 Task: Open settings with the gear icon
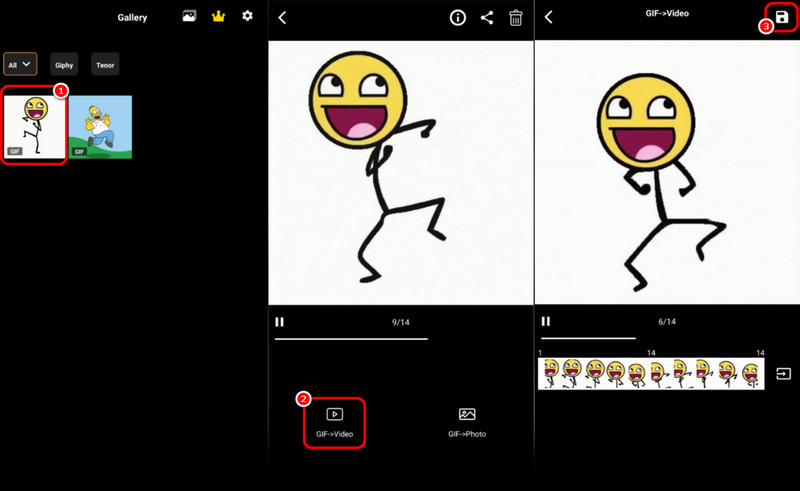248,16
